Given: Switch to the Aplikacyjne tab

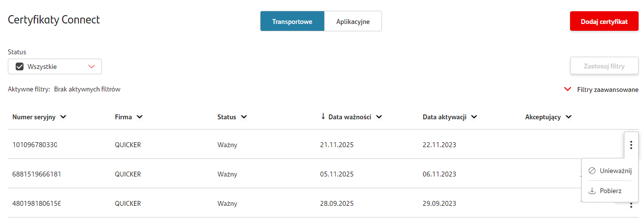Looking at the screenshot, I should 353,22.
